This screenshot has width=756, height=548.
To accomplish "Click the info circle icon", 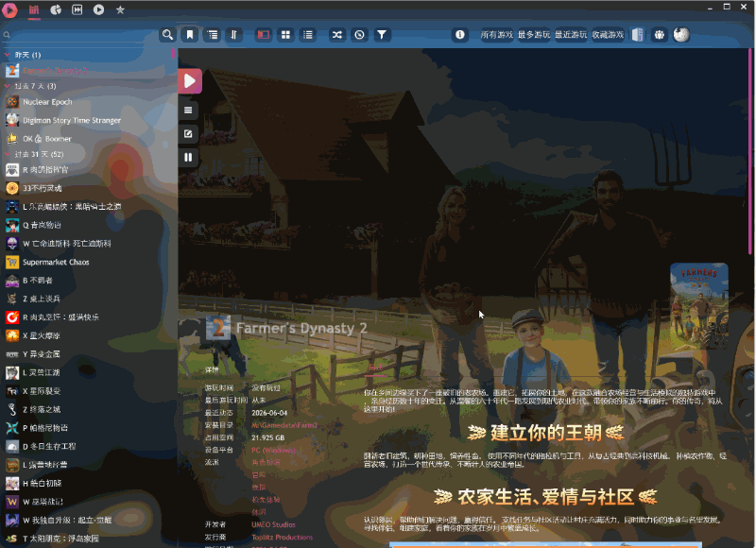I will [x=460, y=35].
